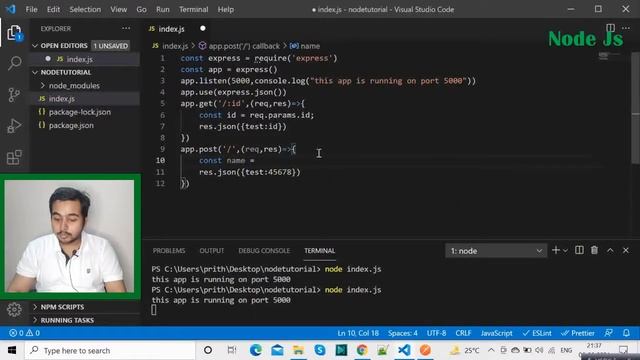The width and height of the screenshot is (640, 360).
Task: Launch Microsoft Edge from taskbar
Action: tap(256, 350)
